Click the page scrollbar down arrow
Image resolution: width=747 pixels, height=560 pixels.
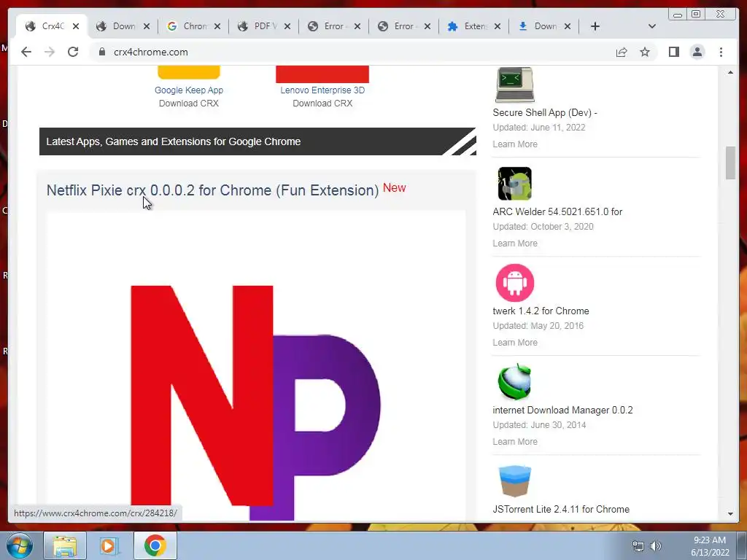pyautogui.click(x=730, y=514)
